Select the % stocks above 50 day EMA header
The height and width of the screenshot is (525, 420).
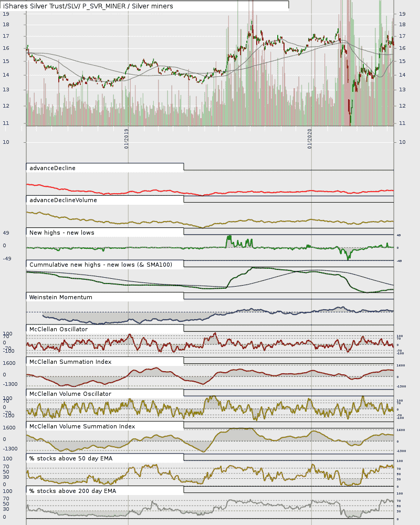pos(71,459)
